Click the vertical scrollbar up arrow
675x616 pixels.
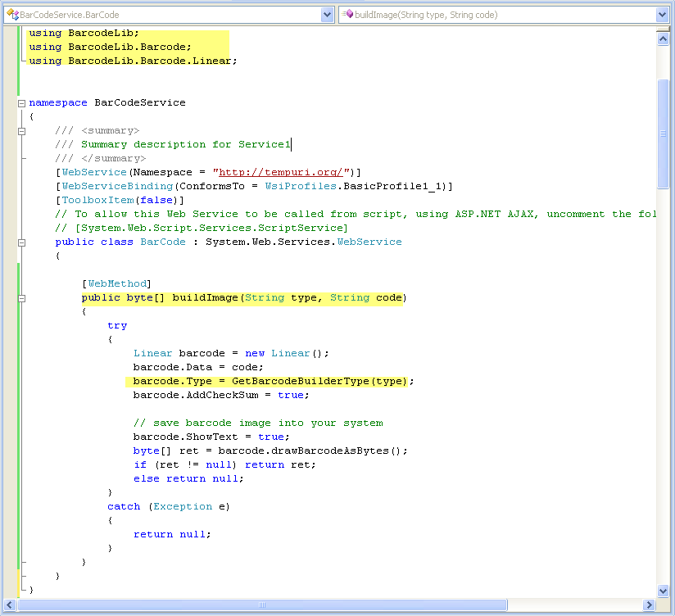(663, 39)
